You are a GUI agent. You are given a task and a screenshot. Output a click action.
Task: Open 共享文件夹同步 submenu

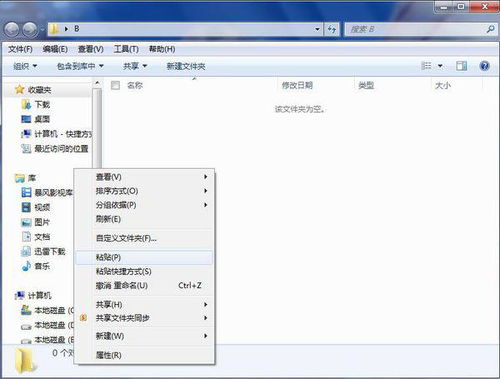(144, 318)
